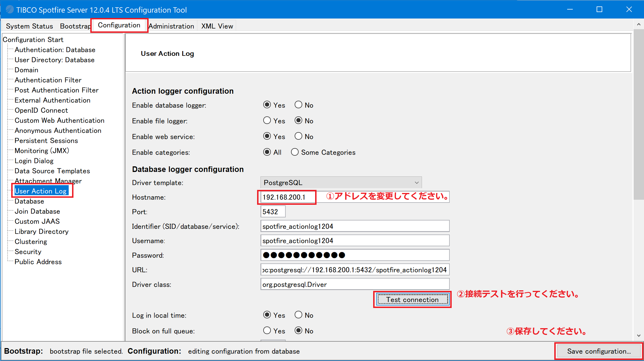Select User Action Log in tree
The image size is (644, 361).
[41, 191]
